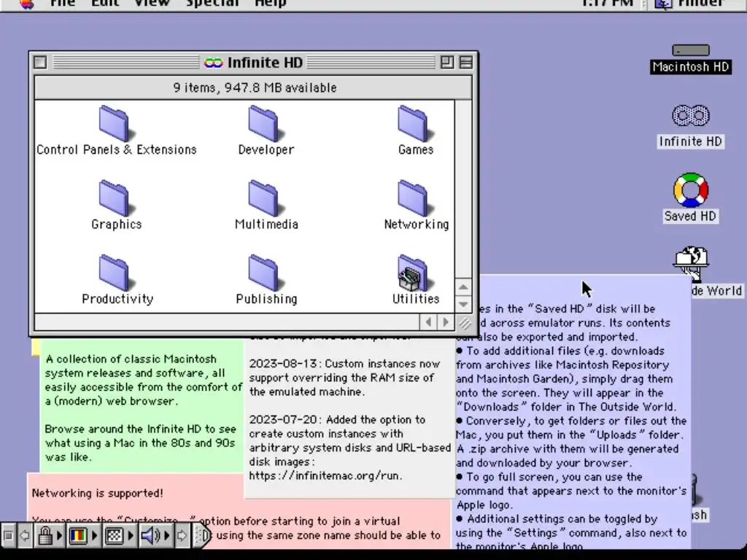The image size is (747, 560).
Task: Open the resolution module popup arrow
Action: tap(131, 536)
